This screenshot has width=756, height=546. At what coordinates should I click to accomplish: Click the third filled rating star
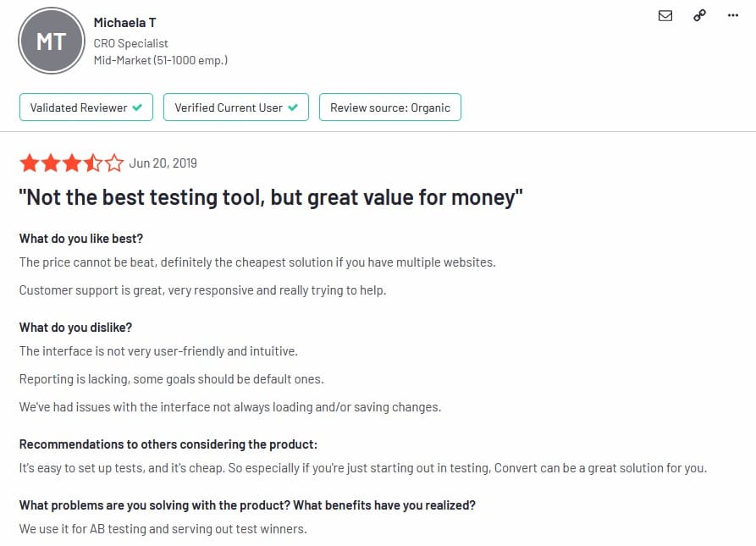coord(72,163)
